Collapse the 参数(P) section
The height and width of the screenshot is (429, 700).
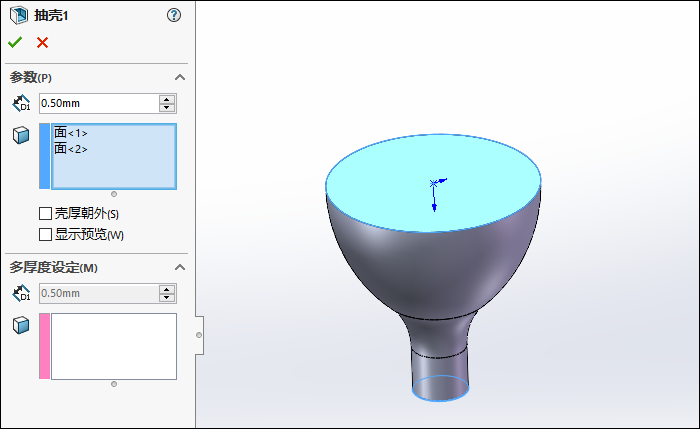click(x=180, y=77)
